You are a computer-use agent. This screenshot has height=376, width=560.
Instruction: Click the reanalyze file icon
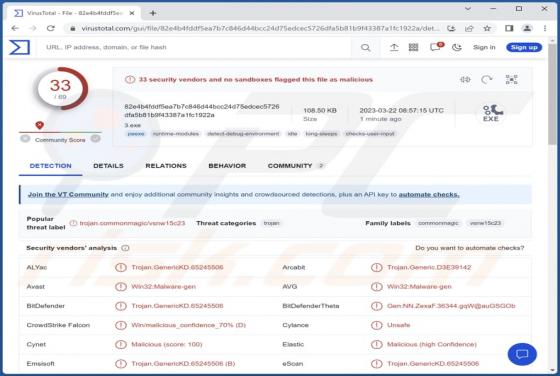(x=487, y=79)
